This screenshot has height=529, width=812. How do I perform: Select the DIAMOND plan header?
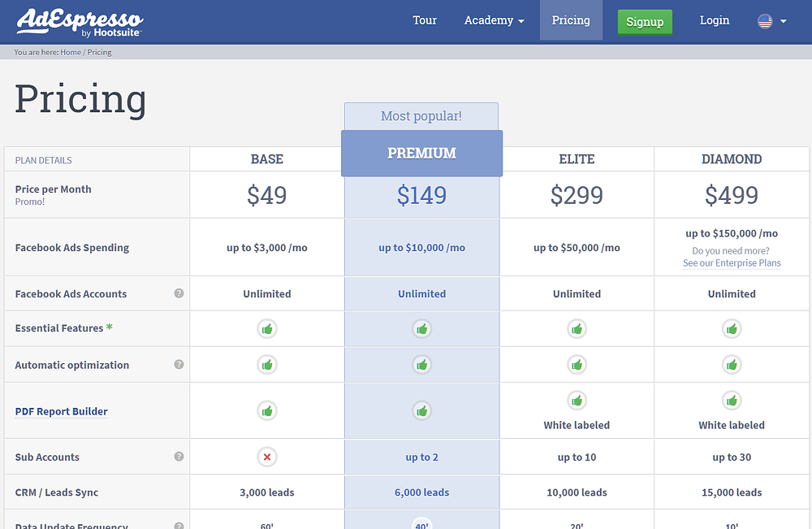(732, 159)
